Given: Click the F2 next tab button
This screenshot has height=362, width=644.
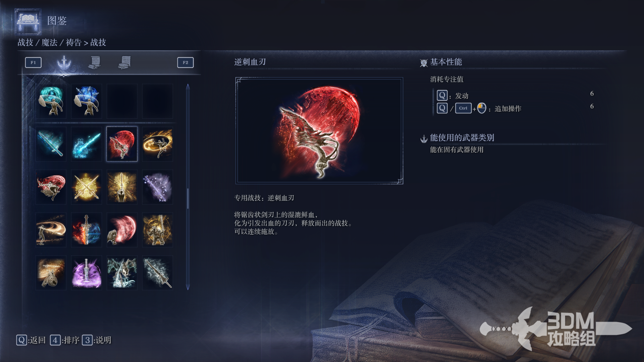Looking at the screenshot, I should click(x=185, y=62).
